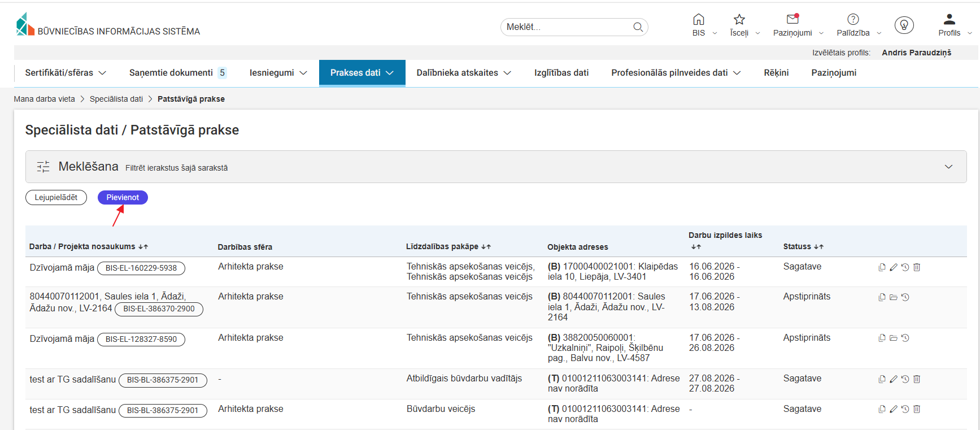The height and width of the screenshot is (430, 980).
Task: Expand the Prakses dati dropdown
Action: point(362,73)
